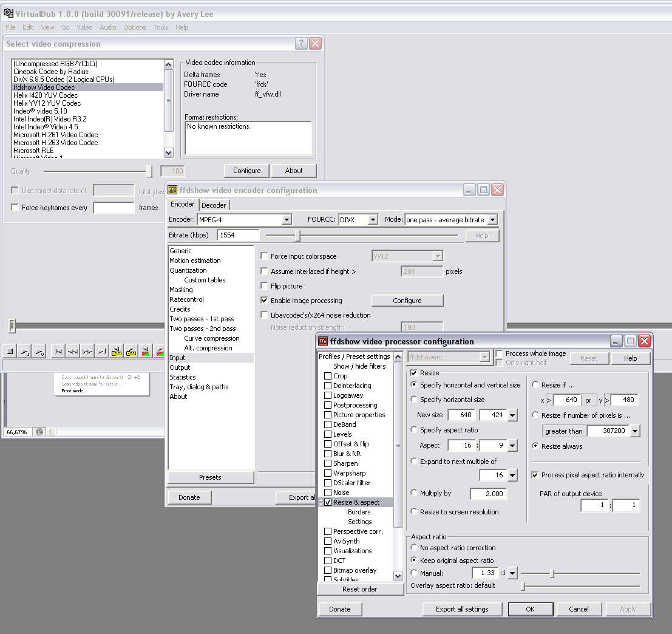Jump to start with the first-frame icon
Screen dimensions: 672x634
click(x=58, y=352)
